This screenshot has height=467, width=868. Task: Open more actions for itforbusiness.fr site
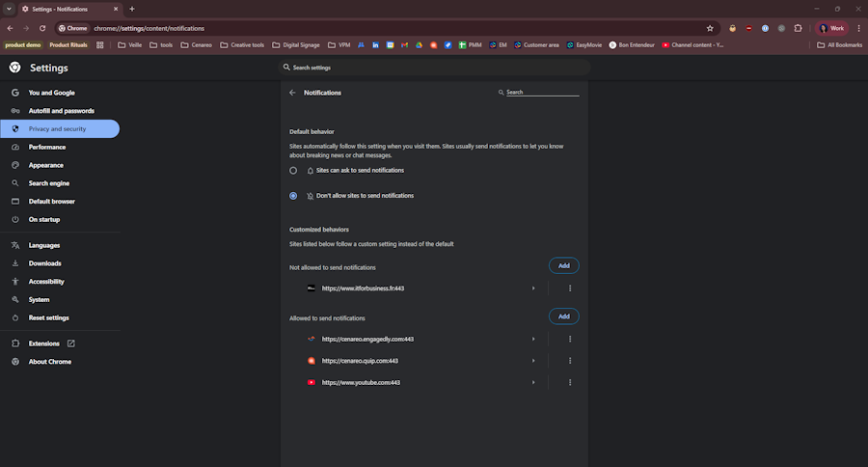tap(570, 288)
